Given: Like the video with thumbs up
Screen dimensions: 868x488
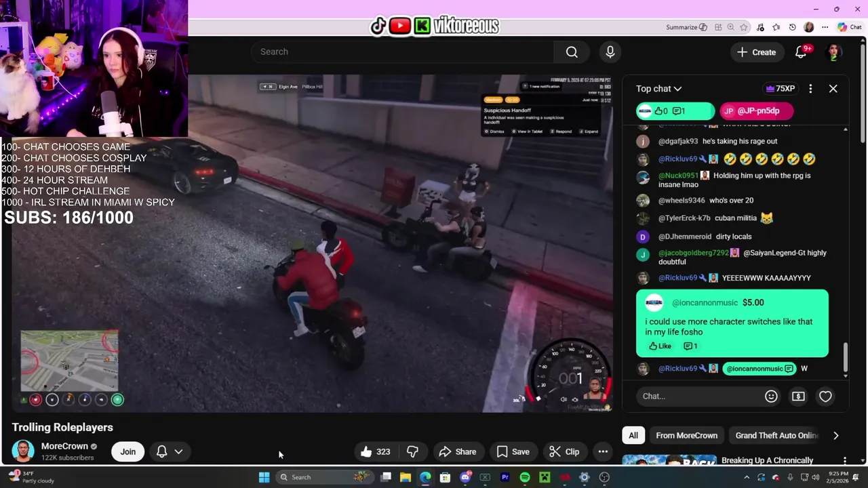Looking at the screenshot, I should pyautogui.click(x=376, y=451).
